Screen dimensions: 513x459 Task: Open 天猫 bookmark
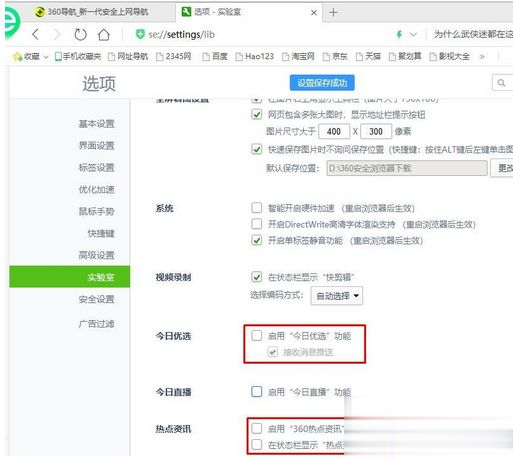pos(368,57)
